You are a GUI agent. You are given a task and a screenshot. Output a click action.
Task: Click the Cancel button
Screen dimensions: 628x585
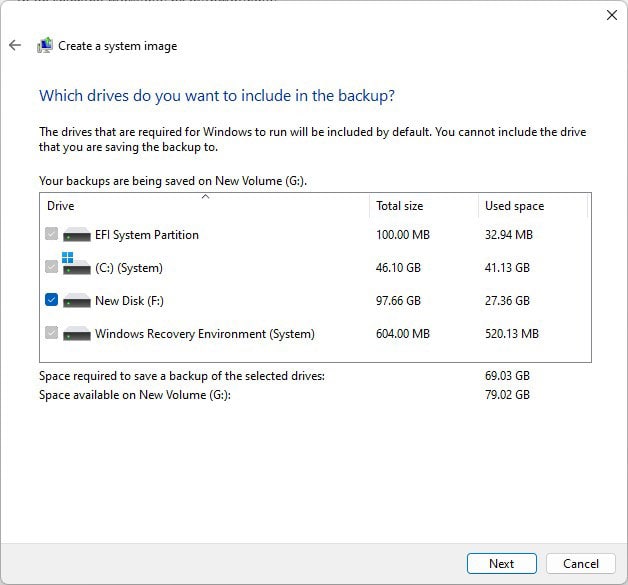581,564
